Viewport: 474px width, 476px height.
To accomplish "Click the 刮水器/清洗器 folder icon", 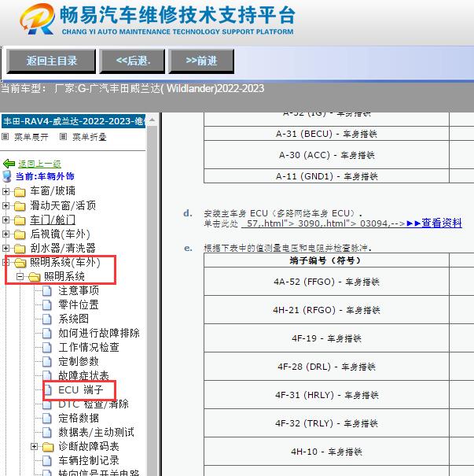I will tap(20, 249).
